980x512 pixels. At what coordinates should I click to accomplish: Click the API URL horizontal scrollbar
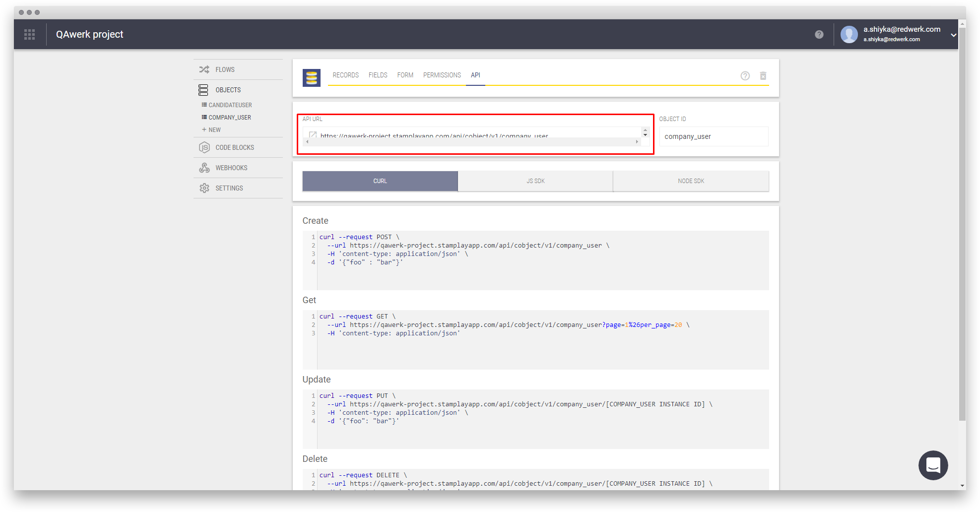pyautogui.click(x=472, y=142)
